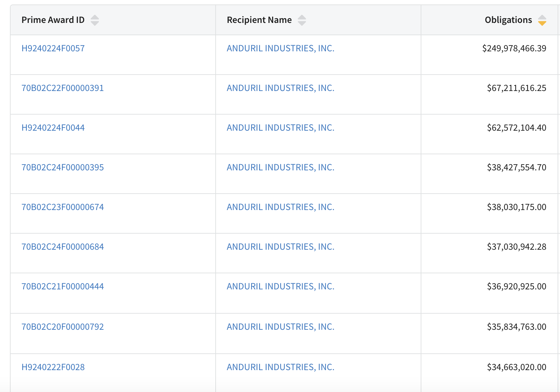The width and height of the screenshot is (560, 392).
Task: Select the $36,920,925.00 obligation value
Action: click(x=517, y=286)
